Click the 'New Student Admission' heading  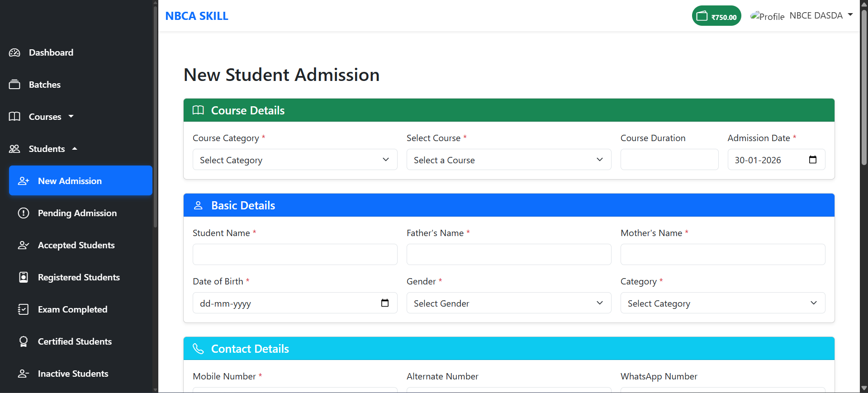tap(281, 75)
